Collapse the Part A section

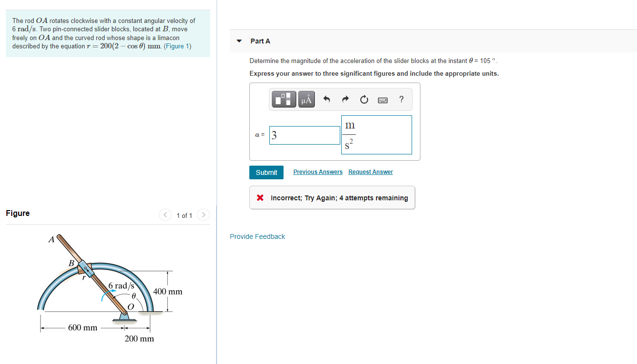(239, 41)
